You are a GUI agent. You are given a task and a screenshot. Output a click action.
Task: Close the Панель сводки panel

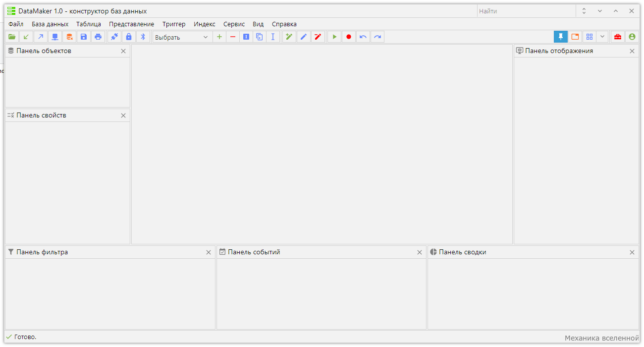(x=632, y=252)
